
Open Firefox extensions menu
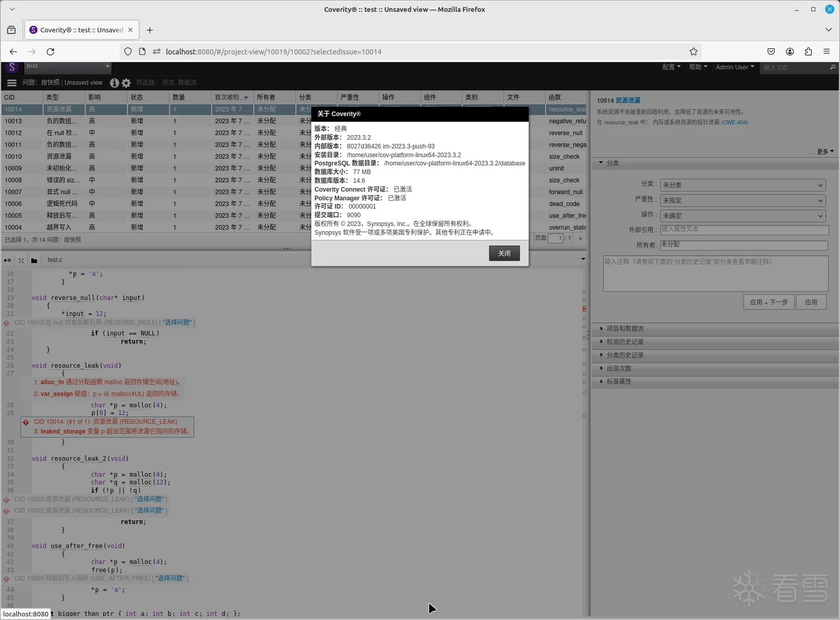tap(808, 51)
